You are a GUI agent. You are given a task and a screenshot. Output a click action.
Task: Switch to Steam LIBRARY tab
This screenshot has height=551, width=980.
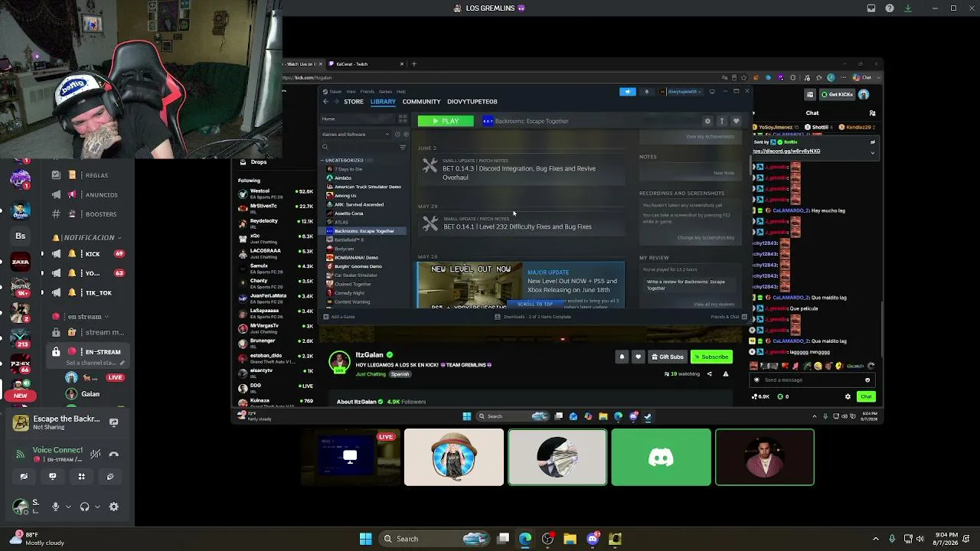coord(383,101)
